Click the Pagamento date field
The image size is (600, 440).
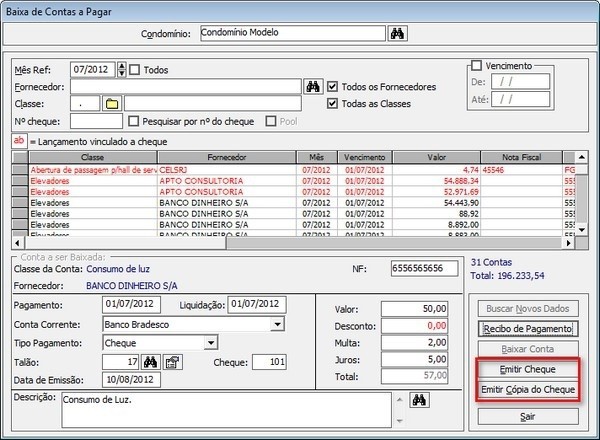(x=131, y=305)
